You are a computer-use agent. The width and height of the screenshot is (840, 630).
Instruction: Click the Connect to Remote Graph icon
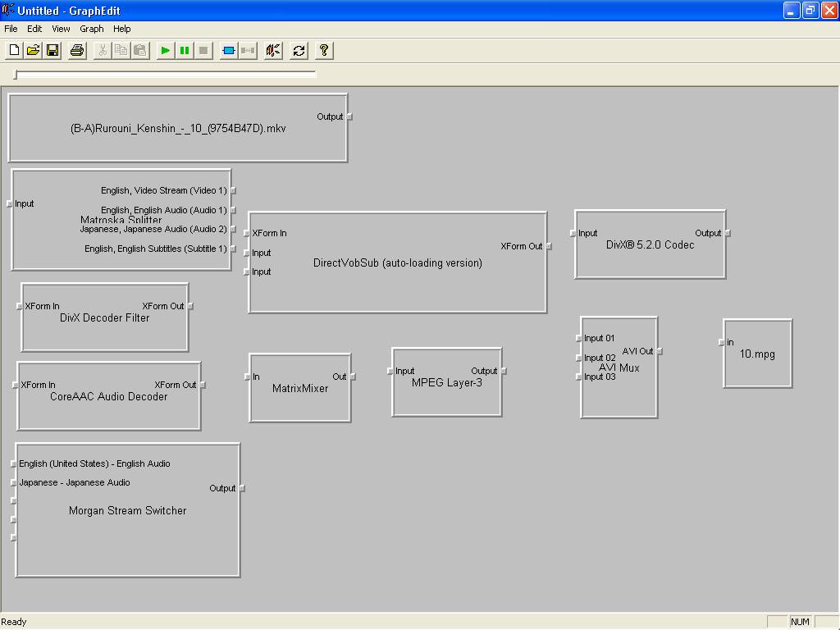pyautogui.click(x=273, y=50)
